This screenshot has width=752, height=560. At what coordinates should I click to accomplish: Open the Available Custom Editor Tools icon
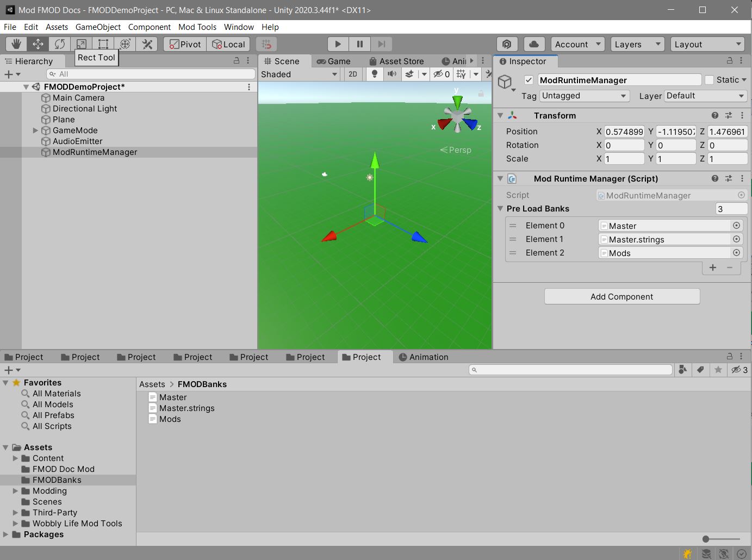[147, 44]
